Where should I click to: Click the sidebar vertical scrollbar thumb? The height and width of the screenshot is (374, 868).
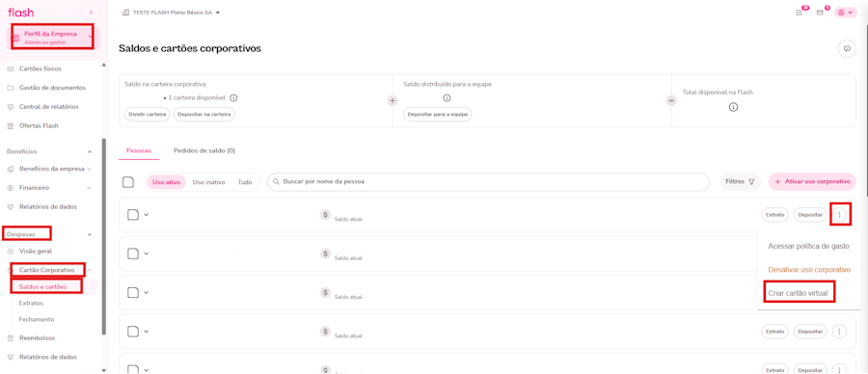(x=103, y=235)
